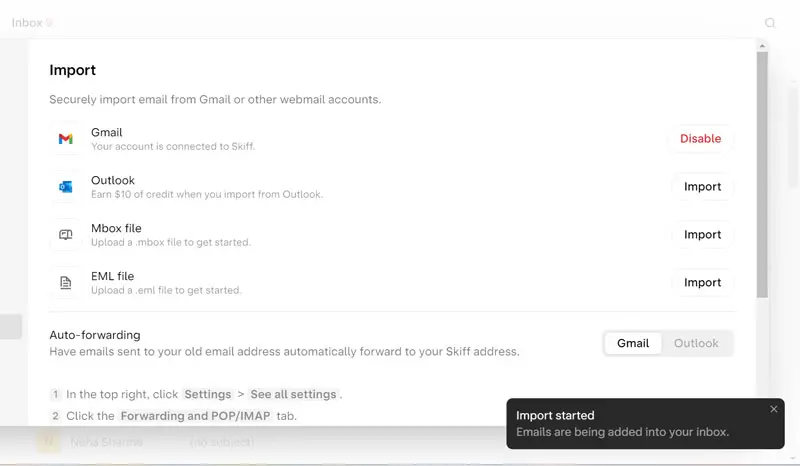This screenshot has height=466, width=800.
Task: Disable the connected Gmail import
Action: (x=700, y=139)
